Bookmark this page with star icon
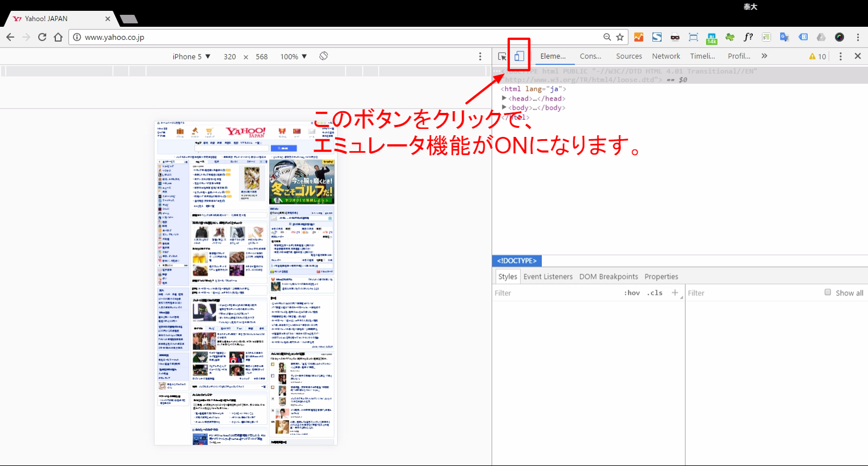 620,37
